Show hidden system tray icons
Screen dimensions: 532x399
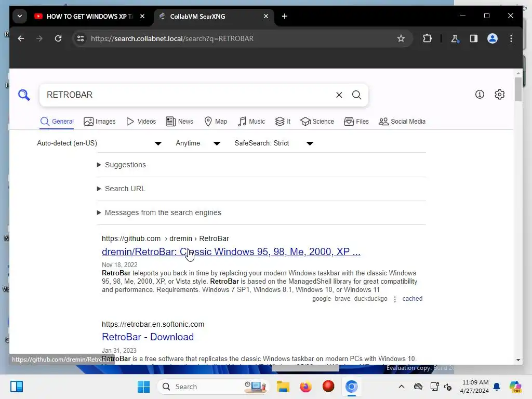pos(402,387)
